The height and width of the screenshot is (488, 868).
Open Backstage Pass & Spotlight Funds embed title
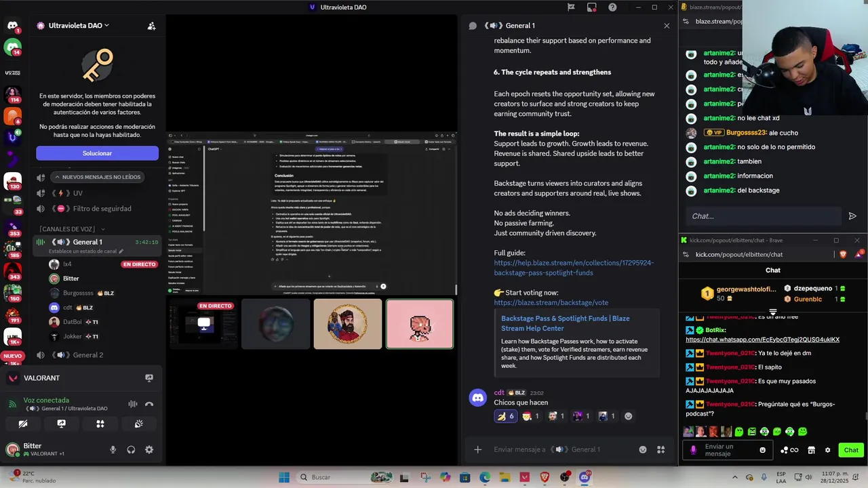(x=566, y=323)
